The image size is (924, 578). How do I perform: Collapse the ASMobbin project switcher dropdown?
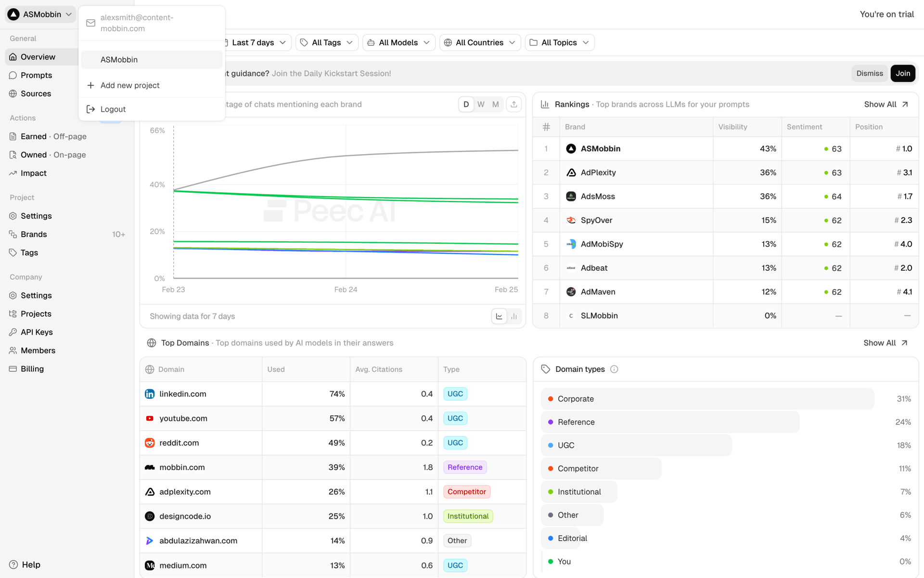point(40,14)
